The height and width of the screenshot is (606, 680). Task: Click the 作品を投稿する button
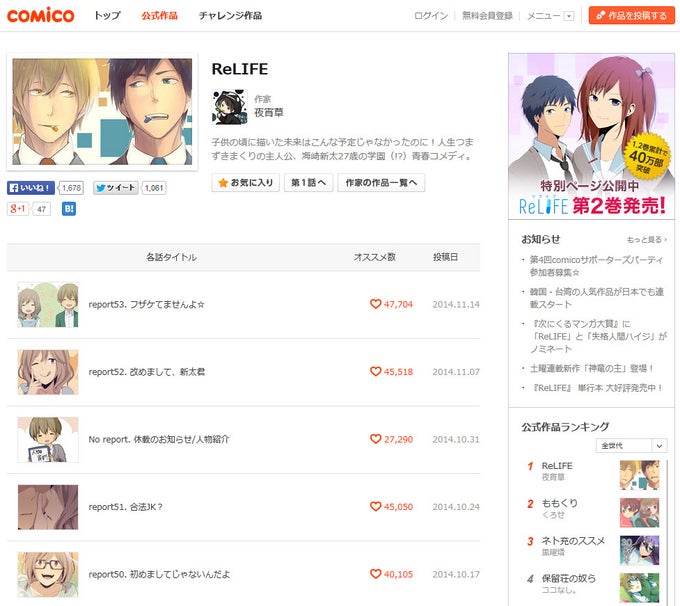click(631, 16)
